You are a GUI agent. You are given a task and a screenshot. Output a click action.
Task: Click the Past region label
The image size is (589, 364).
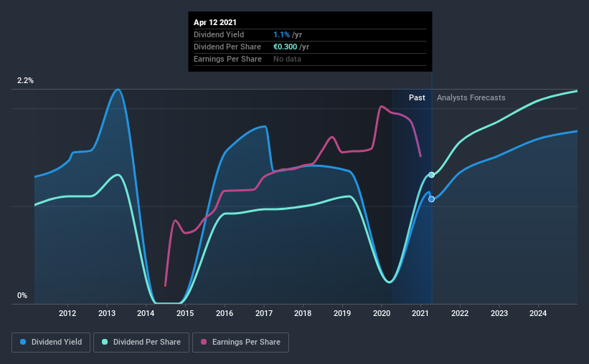[417, 97]
